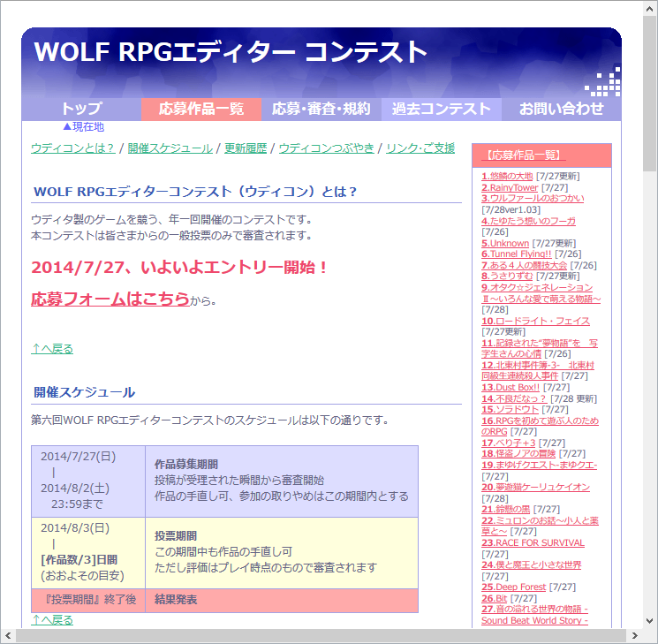658x644 pixels.
Task: Click ↑へ戻る link below the entry form
Action: pyautogui.click(x=52, y=349)
